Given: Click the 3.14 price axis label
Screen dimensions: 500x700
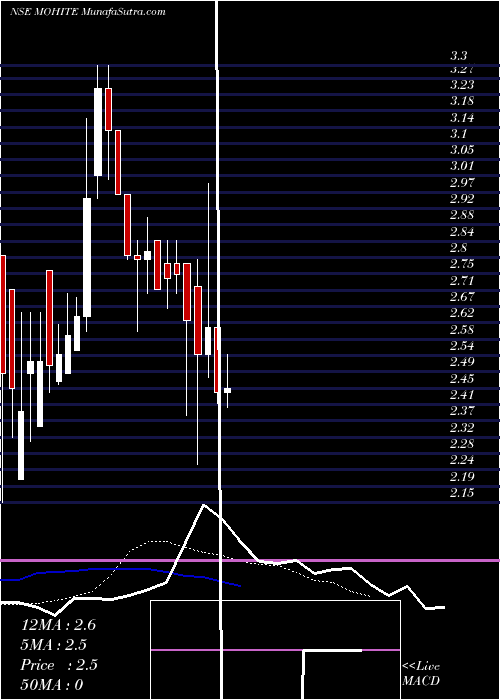Looking at the screenshot, I should coord(462,118).
